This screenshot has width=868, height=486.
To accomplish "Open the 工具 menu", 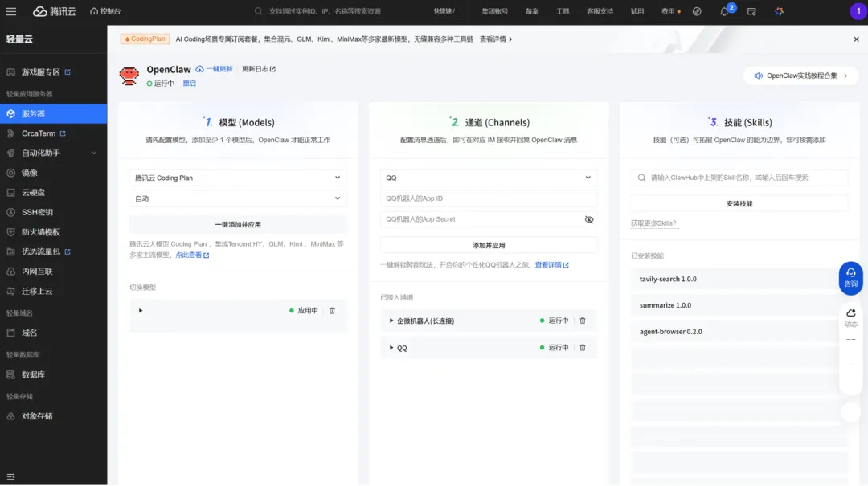I will [563, 11].
